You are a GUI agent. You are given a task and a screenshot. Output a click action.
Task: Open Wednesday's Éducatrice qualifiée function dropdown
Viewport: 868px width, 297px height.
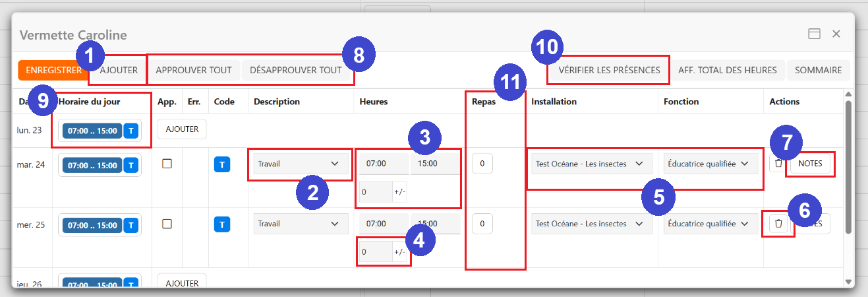click(x=708, y=224)
